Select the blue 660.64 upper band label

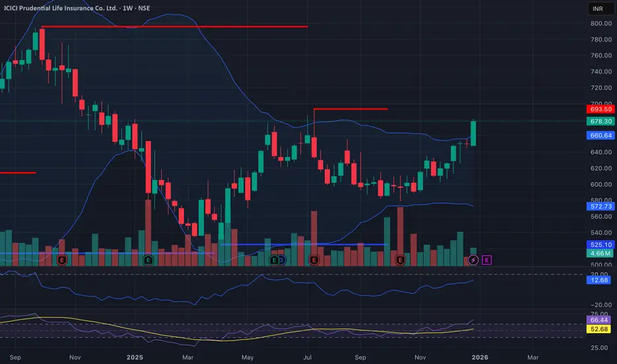(600, 136)
